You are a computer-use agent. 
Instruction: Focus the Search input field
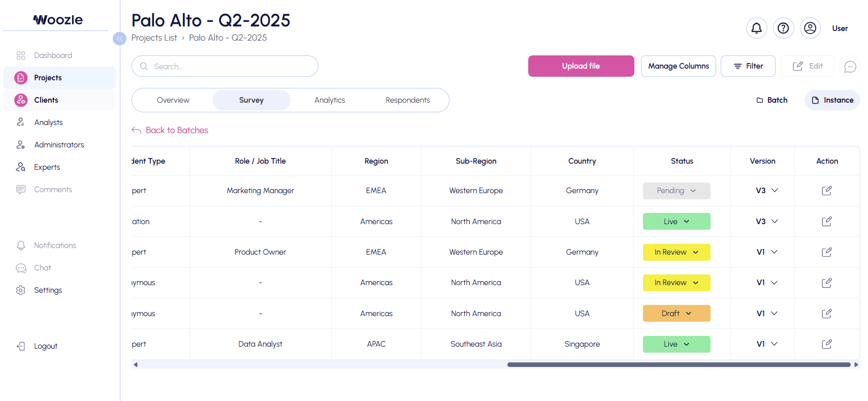pos(229,66)
